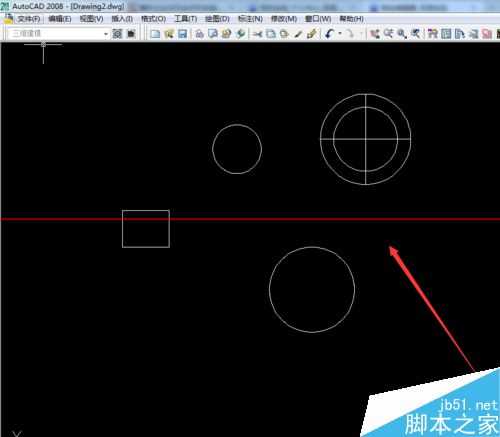Click the Zoom Previous icon
500x437 pixels.
tap(415, 34)
